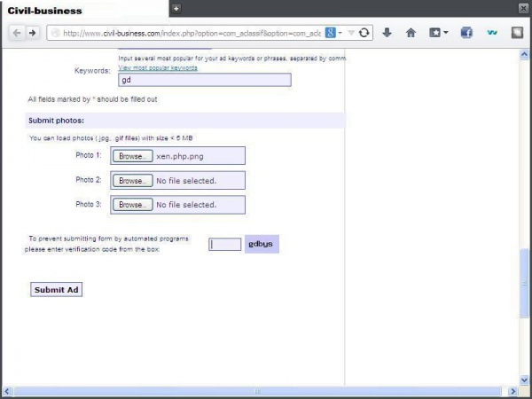
Task: Go to the browser home page icon
Action: click(411, 33)
